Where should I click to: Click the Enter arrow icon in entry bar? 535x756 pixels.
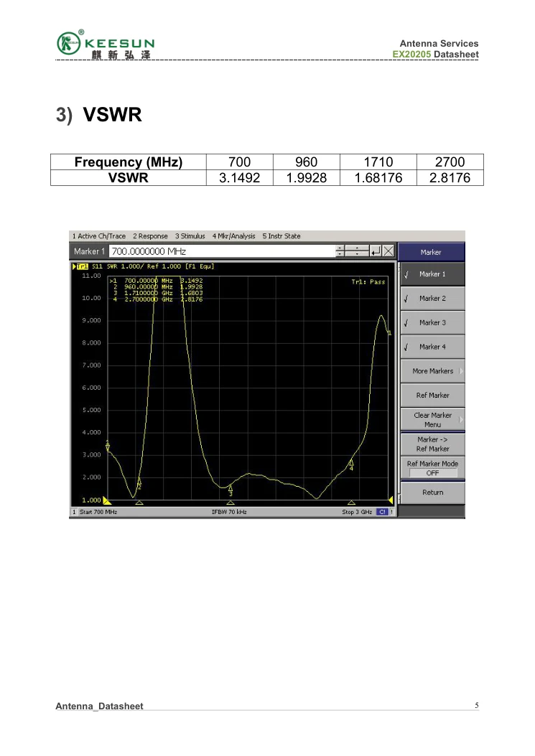(376, 251)
